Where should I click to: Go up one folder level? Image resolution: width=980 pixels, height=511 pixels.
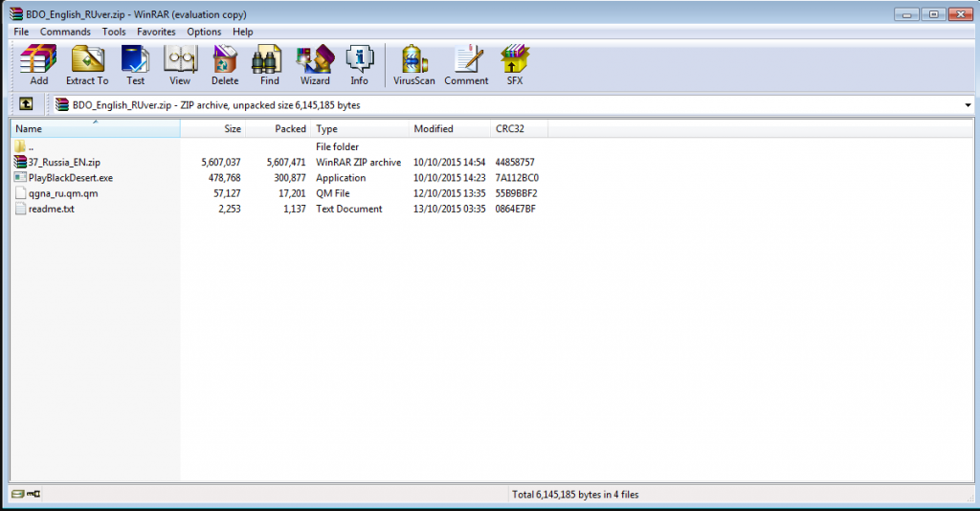click(26, 104)
